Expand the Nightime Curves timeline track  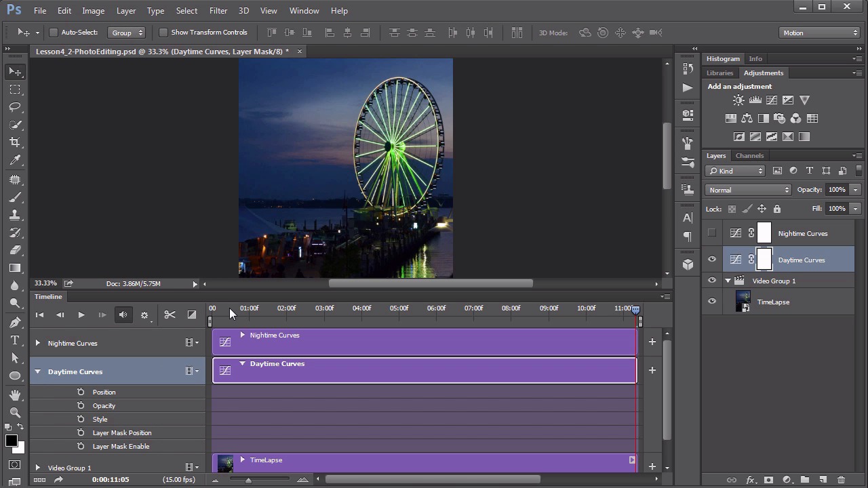(x=38, y=343)
